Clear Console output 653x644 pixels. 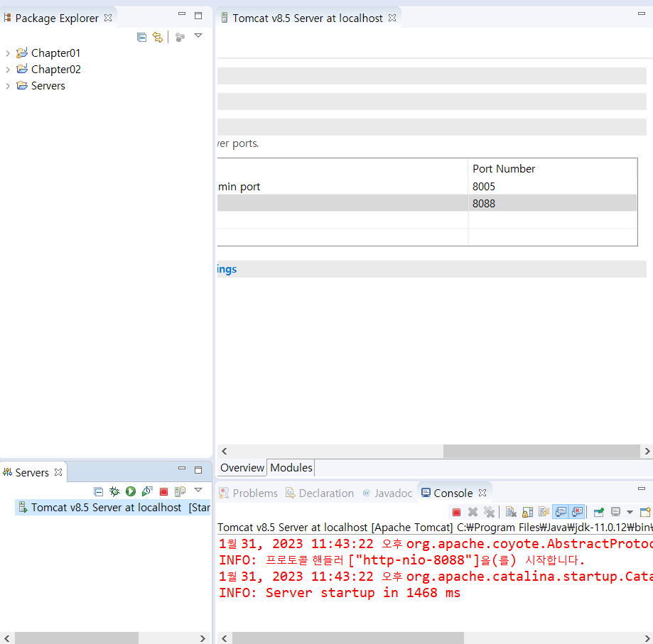pos(511,512)
